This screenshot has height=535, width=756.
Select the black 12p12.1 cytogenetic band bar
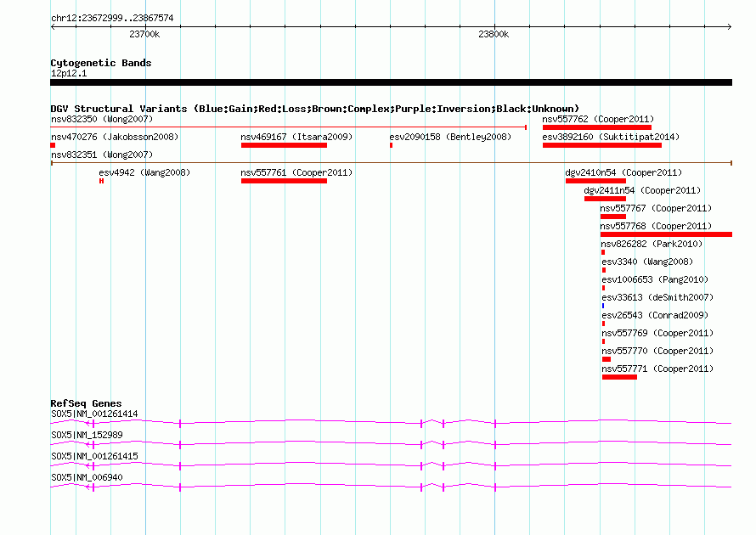pyautogui.click(x=391, y=82)
